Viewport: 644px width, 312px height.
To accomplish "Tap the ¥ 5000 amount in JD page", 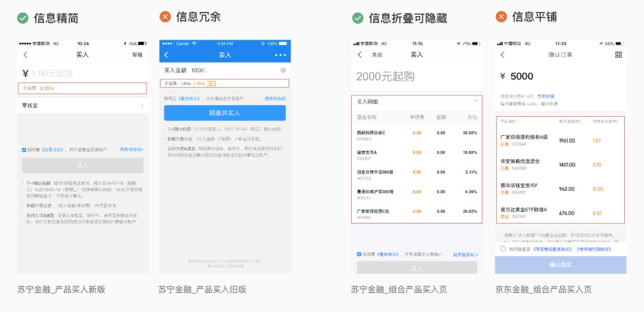I will [516, 76].
